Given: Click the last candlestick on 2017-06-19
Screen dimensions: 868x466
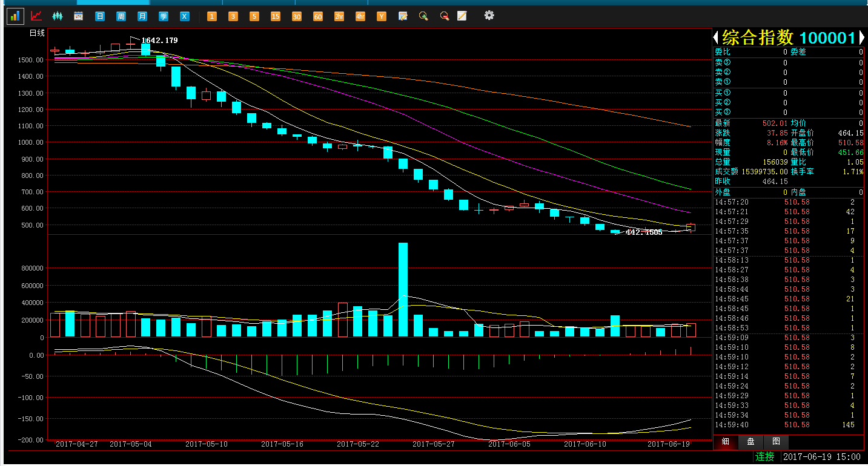Looking at the screenshot, I should point(691,227).
